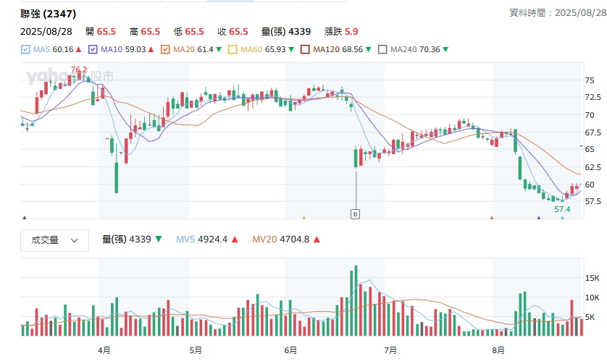Viewport: 607px width, 364px height.
Task: Click the yellow triangle marker near June
Action: [303, 217]
